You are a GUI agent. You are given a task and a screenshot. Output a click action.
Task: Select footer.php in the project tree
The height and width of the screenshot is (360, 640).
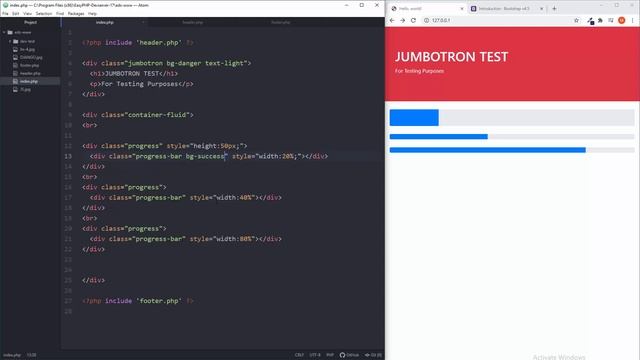click(x=29, y=65)
